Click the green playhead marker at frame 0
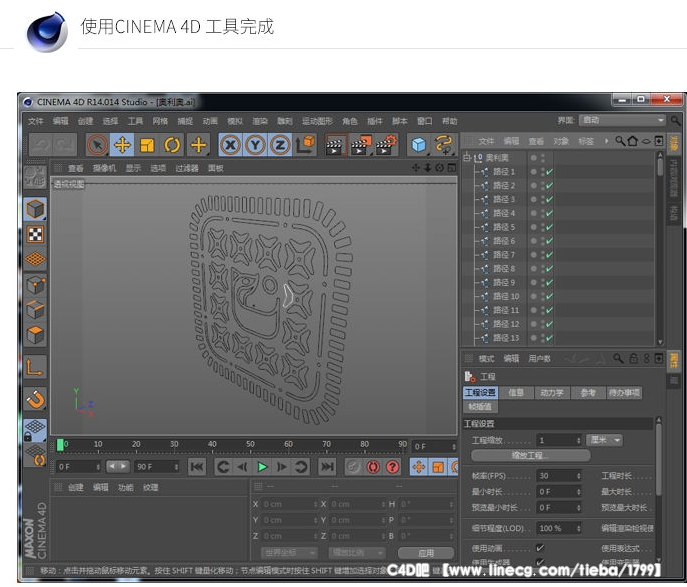The image size is (687, 587). pos(60,445)
